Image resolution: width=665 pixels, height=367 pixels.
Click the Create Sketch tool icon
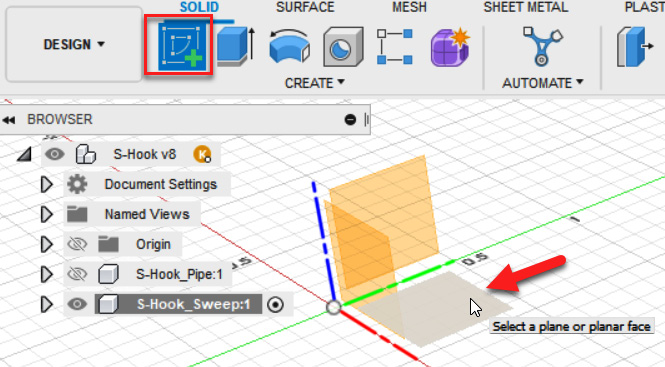(182, 46)
